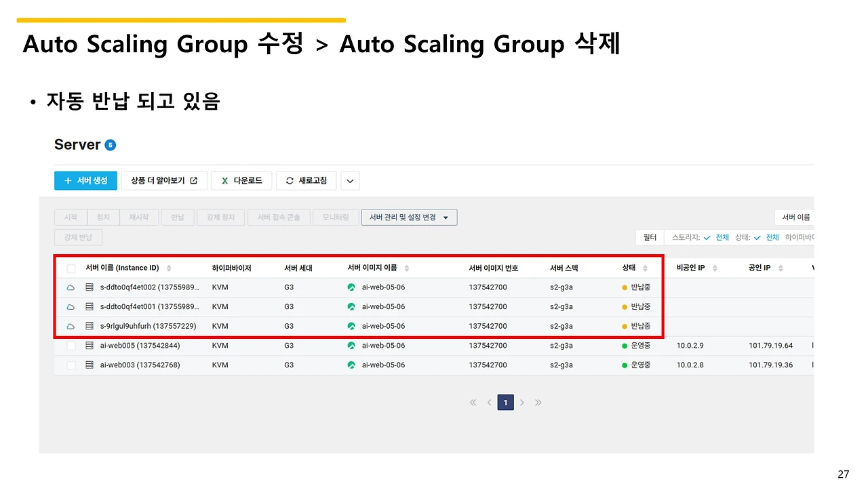Click the image icon in ai-web005 row

(351, 346)
